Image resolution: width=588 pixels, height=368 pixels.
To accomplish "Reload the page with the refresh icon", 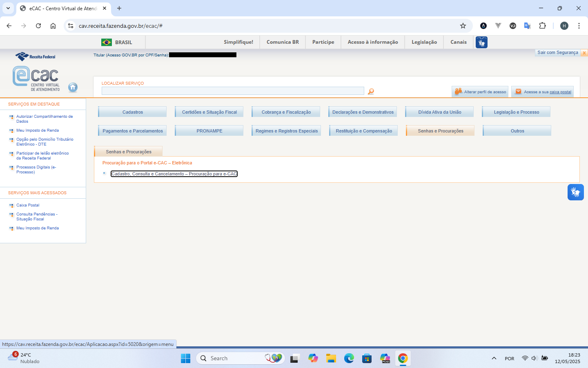I will pos(38,26).
